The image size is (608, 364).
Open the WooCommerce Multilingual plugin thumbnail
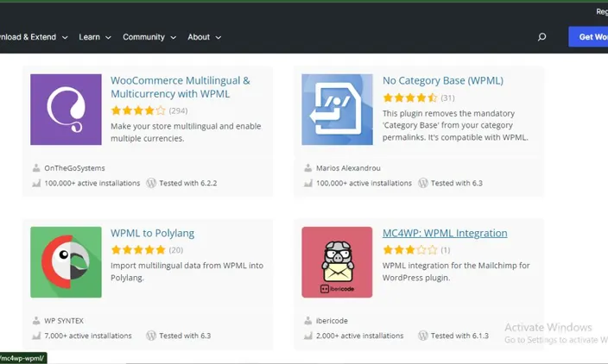(66, 110)
